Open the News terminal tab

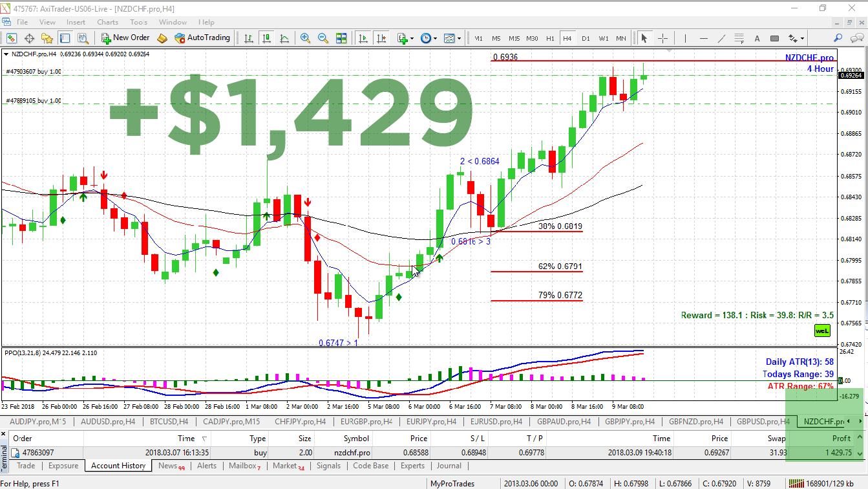(171, 466)
